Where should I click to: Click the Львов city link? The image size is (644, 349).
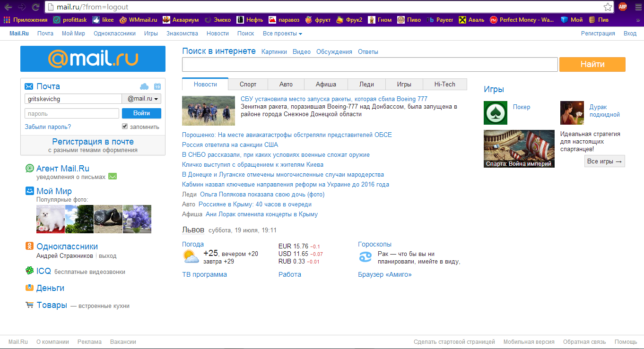(x=193, y=230)
